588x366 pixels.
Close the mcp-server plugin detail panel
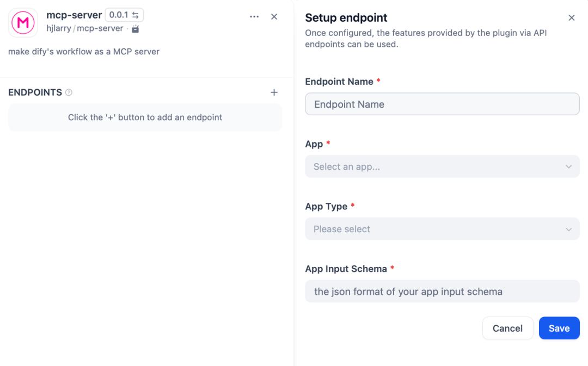tap(274, 17)
